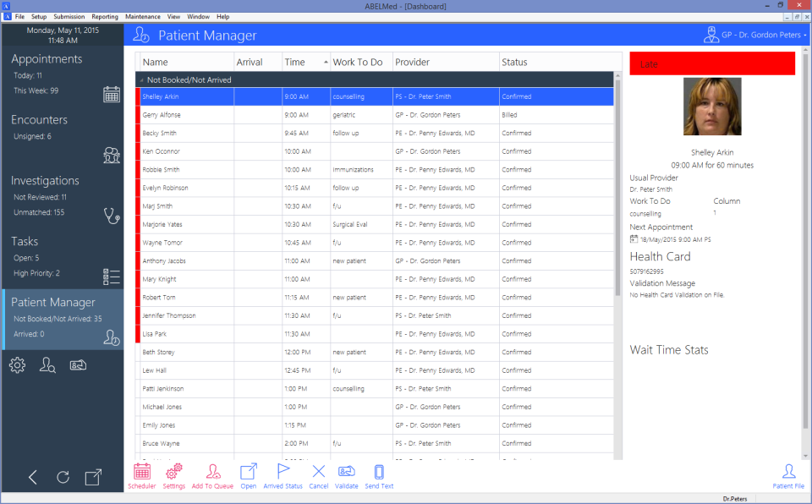The width and height of the screenshot is (812, 504).
Task: Refresh using the circular arrow at bottom left
Action: click(x=63, y=477)
